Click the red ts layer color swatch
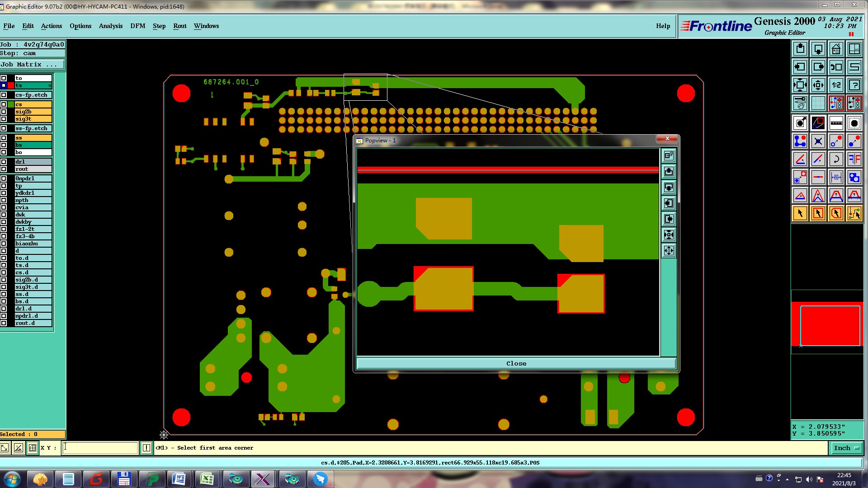The image size is (868, 488). coord(11,85)
